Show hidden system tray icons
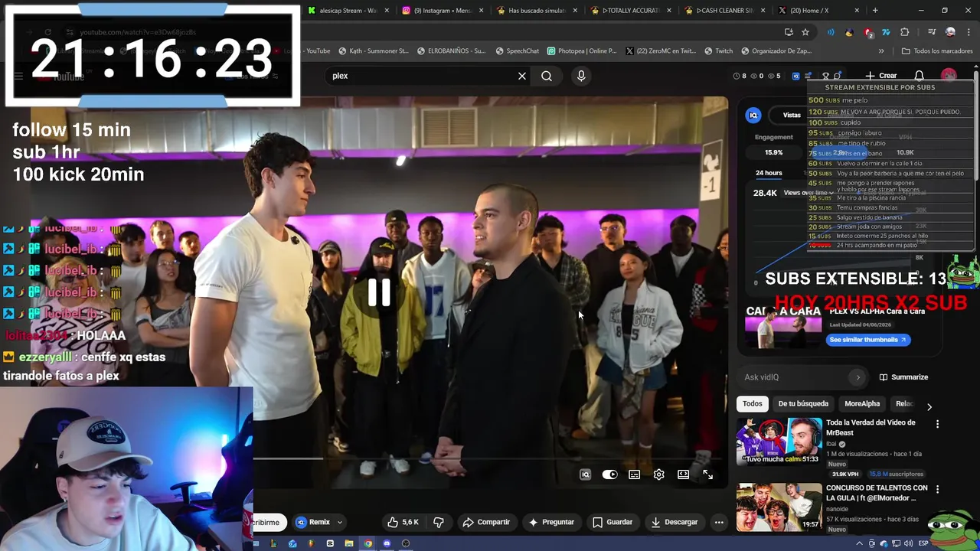980x551 pixels. (859, 543)
